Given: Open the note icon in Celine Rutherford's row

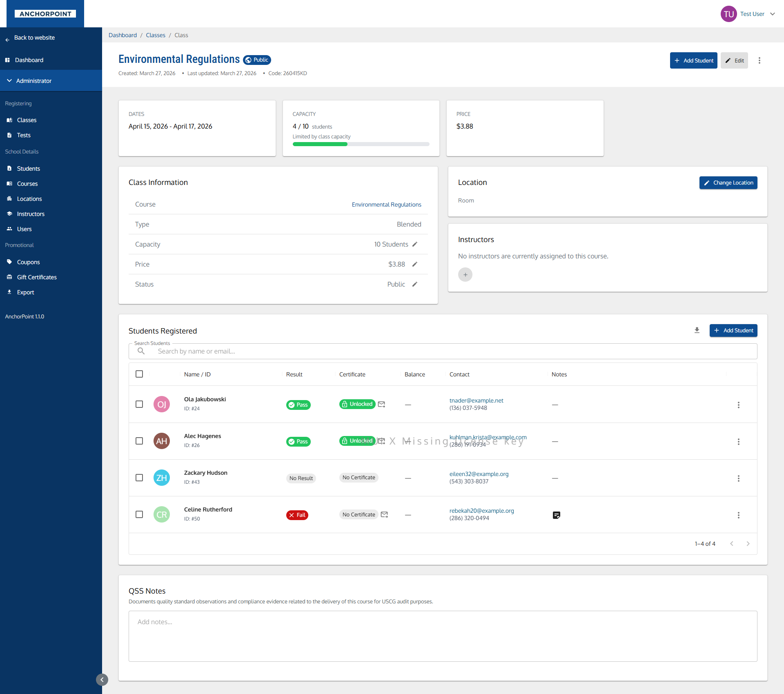Looking at the screenshot, I should coord(556,515).
